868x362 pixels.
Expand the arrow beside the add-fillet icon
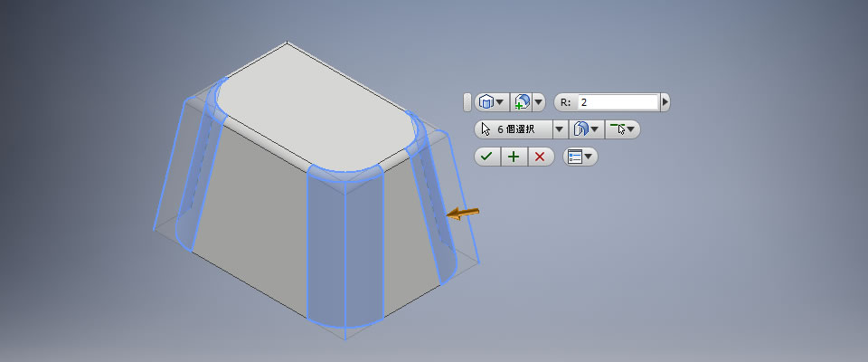(539, 102)
